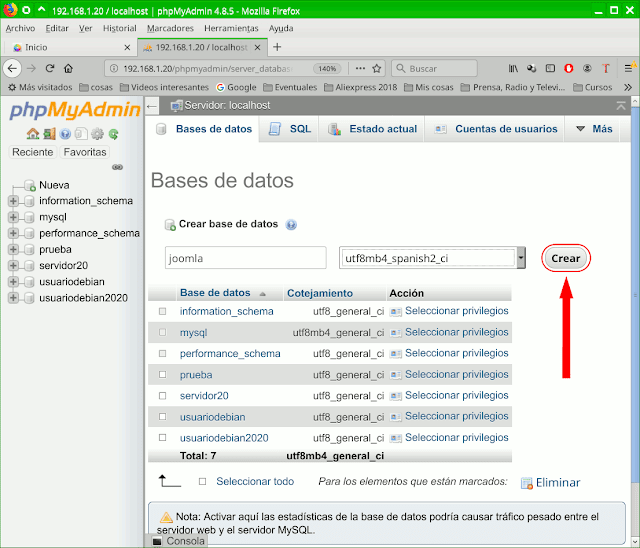The width and height of the screenshot is (640, 548).
Task: Click the Reciente button in sidebar
Action: tap(33, 152)
